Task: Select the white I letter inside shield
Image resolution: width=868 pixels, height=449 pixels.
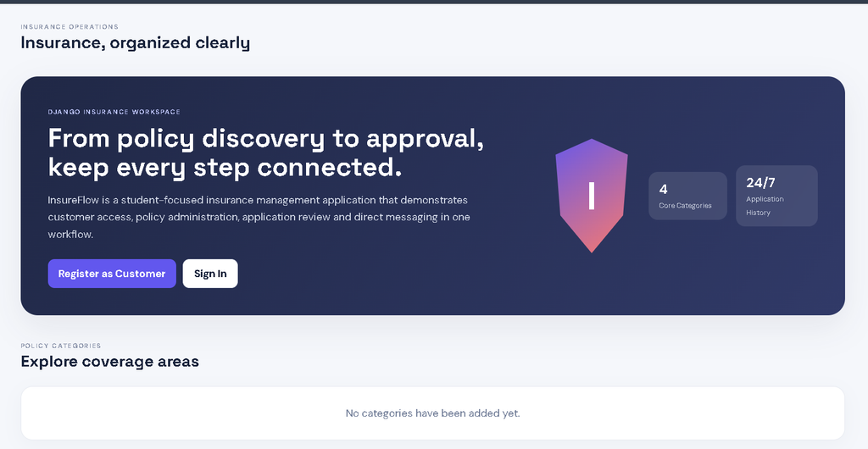Action: [591, 196]
